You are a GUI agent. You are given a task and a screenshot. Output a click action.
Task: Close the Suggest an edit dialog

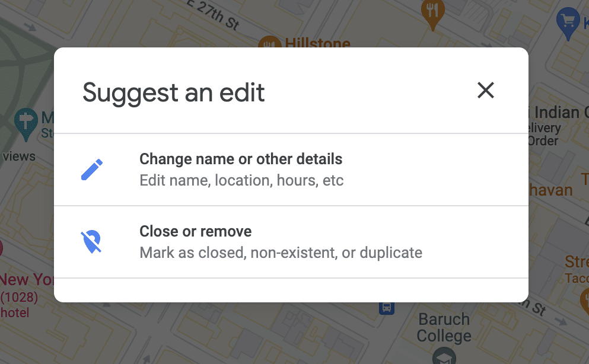(485, 91)
